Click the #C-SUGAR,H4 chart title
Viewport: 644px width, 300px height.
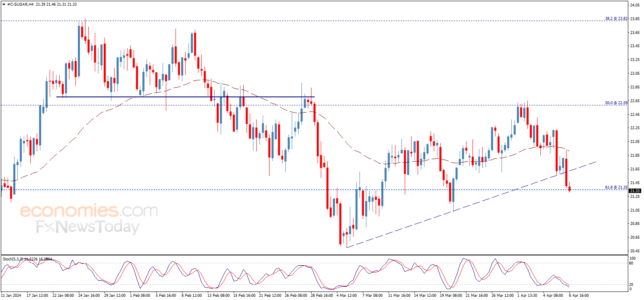[x=20, y=4]
